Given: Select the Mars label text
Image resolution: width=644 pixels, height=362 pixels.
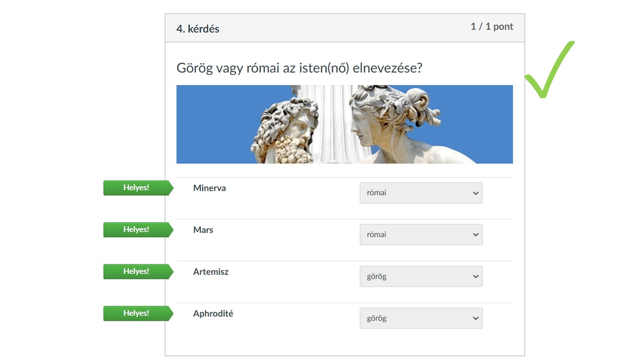Looking at the screenshot, I should [203, 230].
